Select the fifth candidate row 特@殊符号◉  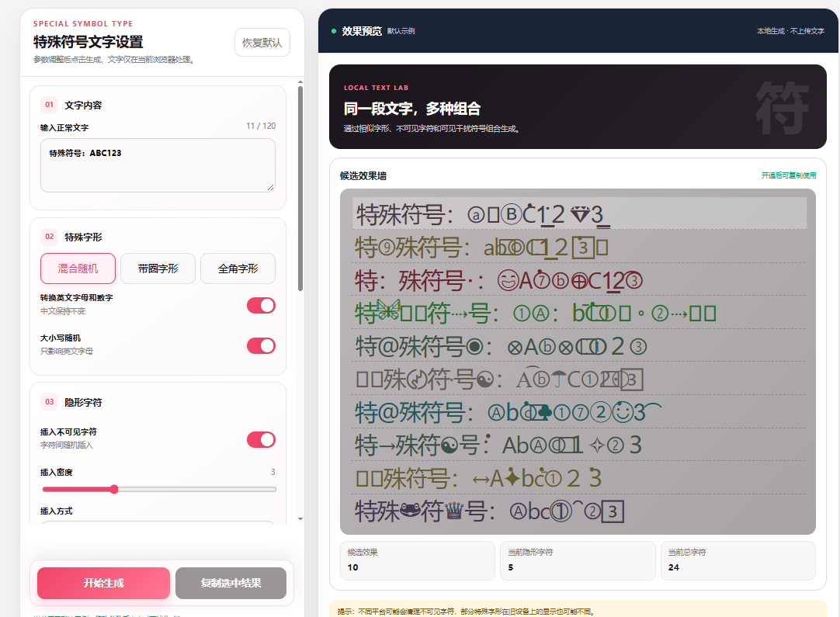pos(578,346)
